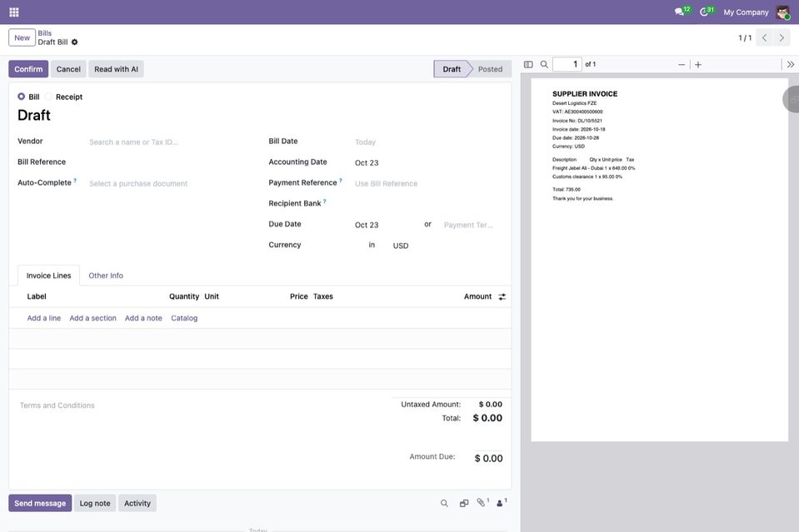799x532 pixels.
Task: Toggle the PDF viewer sidebar
Action: point(528,65)
